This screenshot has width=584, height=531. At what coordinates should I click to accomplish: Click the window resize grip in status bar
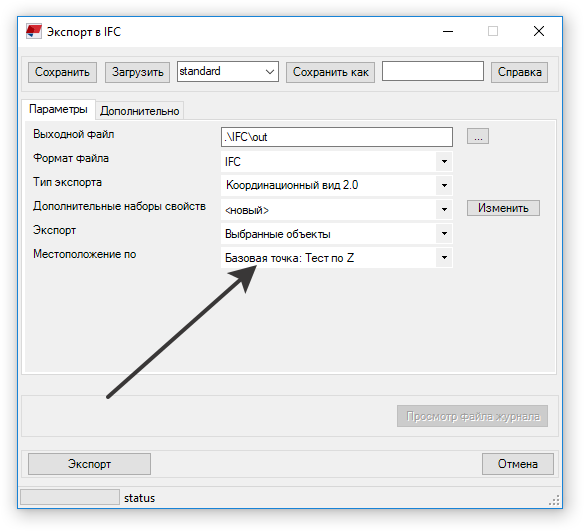pyautogui.click(x=554, y=500)
